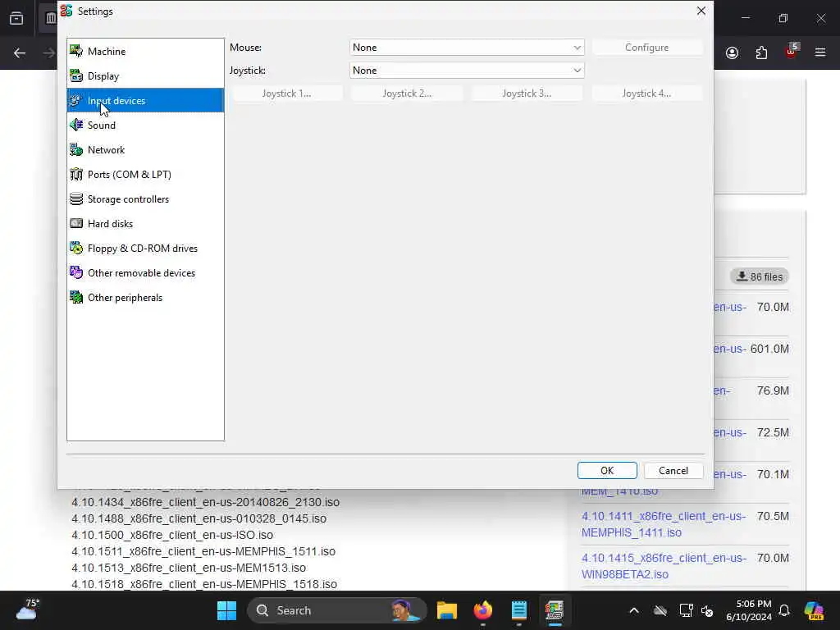Screen dimensions: 840x630
Task: Select Network in the settings list
Action: pyautogui.click(x=145, y=149)
